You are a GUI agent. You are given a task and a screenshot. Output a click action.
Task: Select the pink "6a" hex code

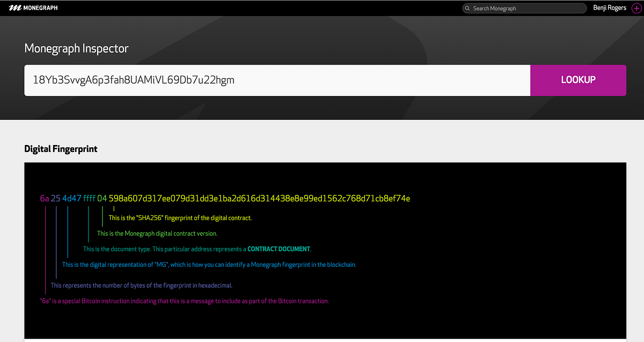(x=45, y=198)
